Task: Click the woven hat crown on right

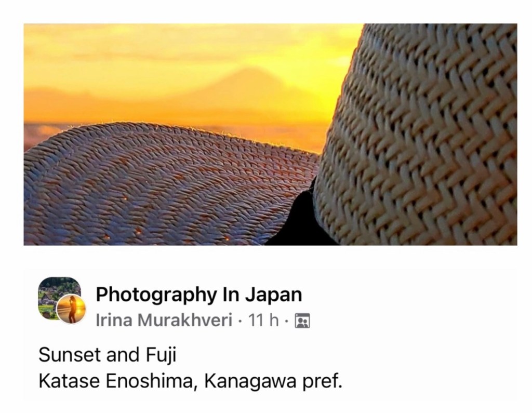Action: pyautogui.click(x=421, y=136)
